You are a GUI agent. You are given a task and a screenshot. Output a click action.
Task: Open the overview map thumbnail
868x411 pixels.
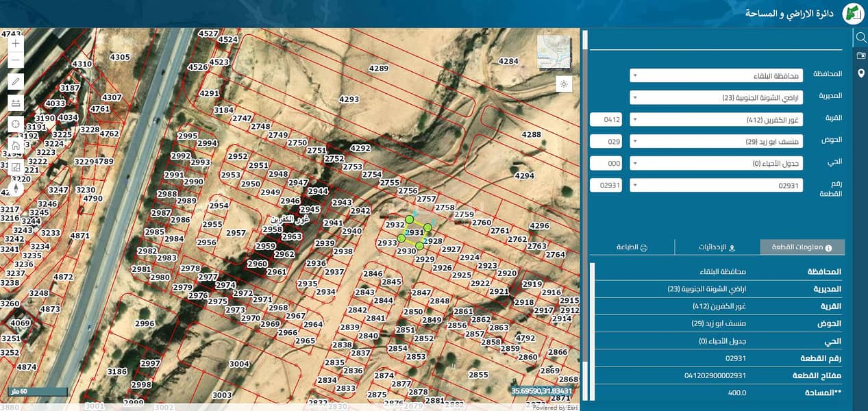554,53
